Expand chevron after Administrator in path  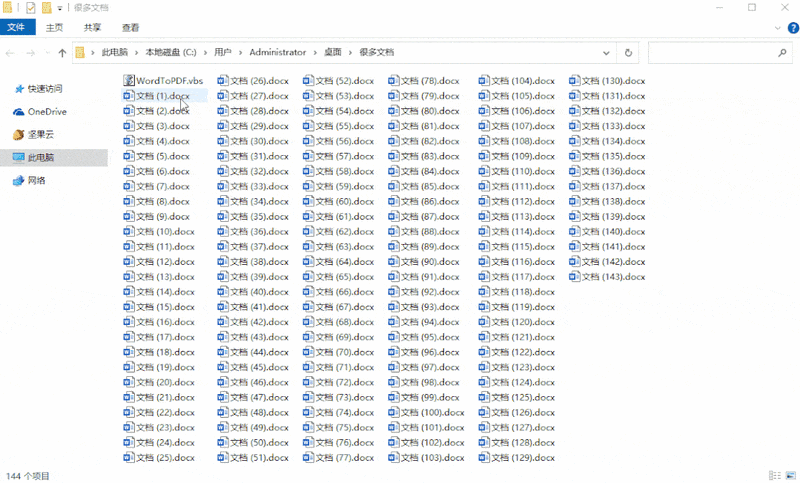coord(315,53)
